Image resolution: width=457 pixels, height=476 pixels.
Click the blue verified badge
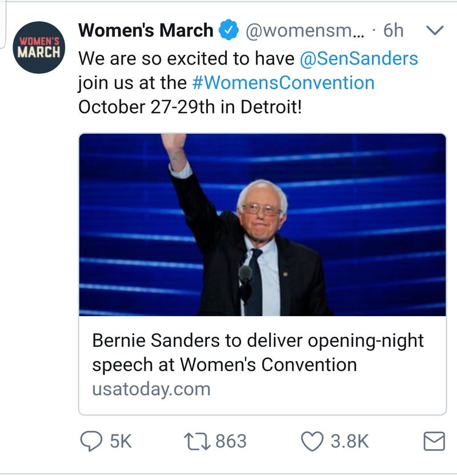[x=229, y=30]
